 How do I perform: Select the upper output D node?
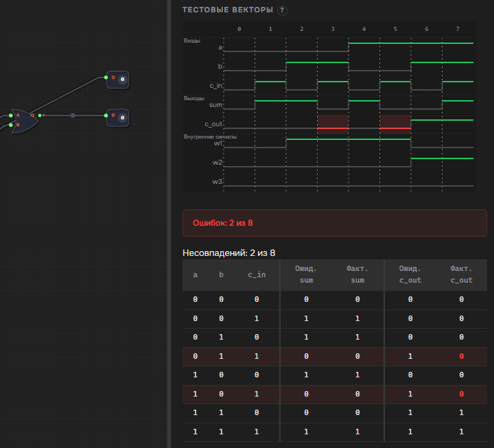pyautogui.click(x=118, y=80)
